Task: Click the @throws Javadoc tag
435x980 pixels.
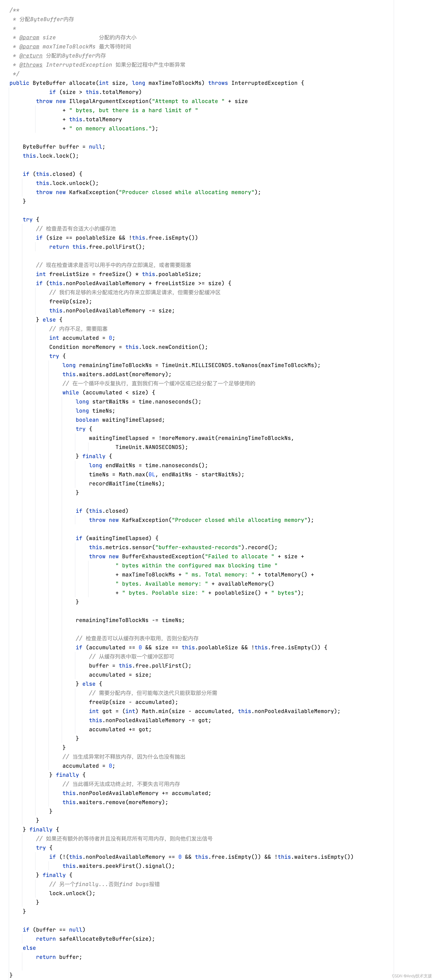Action: click(31, 65)
